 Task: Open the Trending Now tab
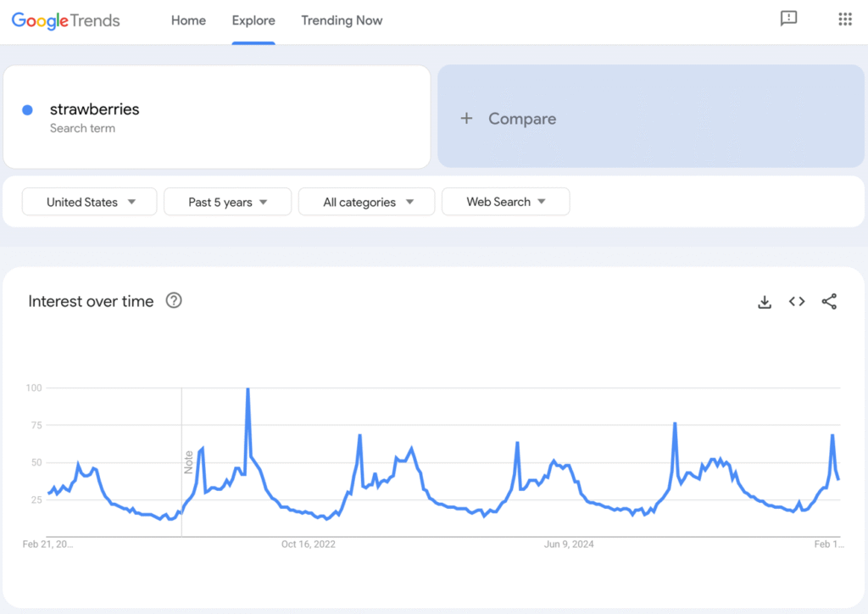pos(342,20)
